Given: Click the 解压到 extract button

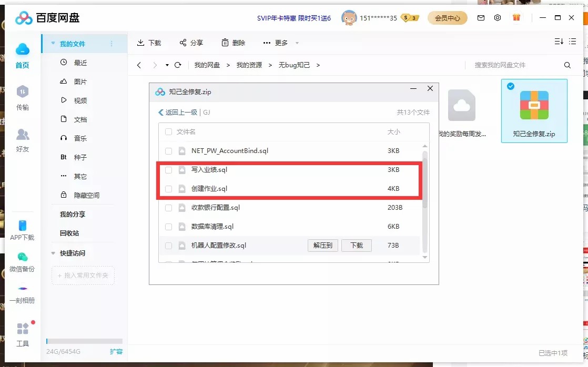Looking at the screenshot, I should pos(323,246).
